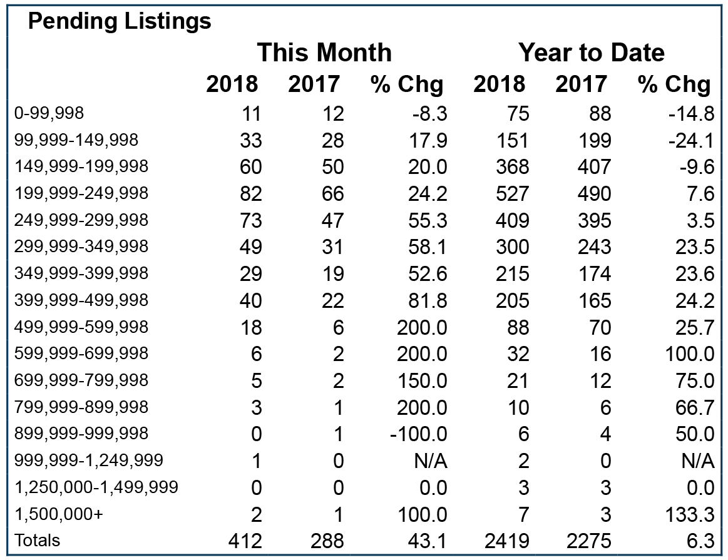Select the Year to Date header
This screenshot has width=728, height=560.
point(591,52)
